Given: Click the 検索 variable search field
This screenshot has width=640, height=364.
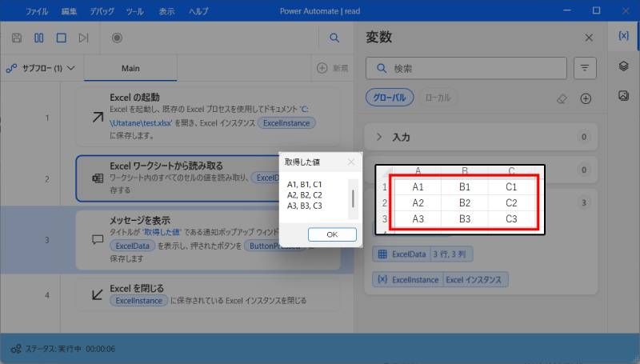Looking at the screenshot, I should point(466,68).
